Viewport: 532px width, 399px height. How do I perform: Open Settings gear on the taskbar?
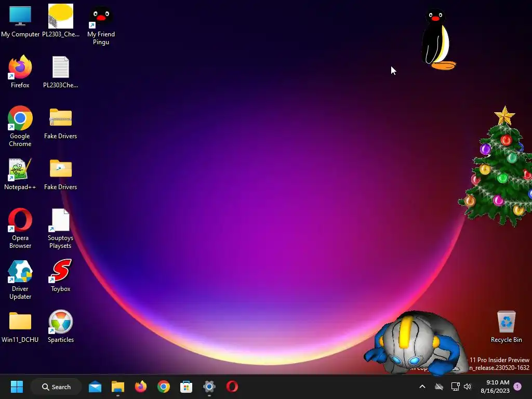209,387
